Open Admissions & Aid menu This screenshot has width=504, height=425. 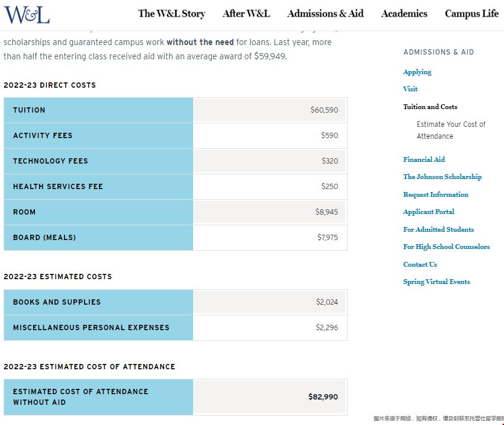(x=325, y=14)
